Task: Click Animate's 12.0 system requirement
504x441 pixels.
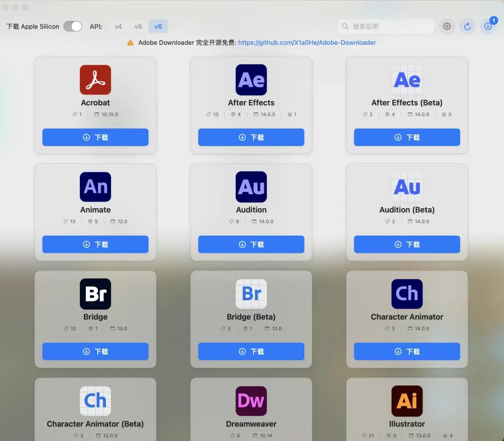Action: [122, 222]
